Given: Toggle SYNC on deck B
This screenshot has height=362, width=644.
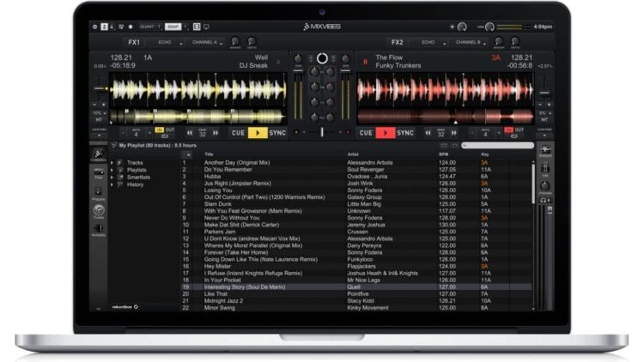Looking at the screenshot, I should tap(405, 133).
